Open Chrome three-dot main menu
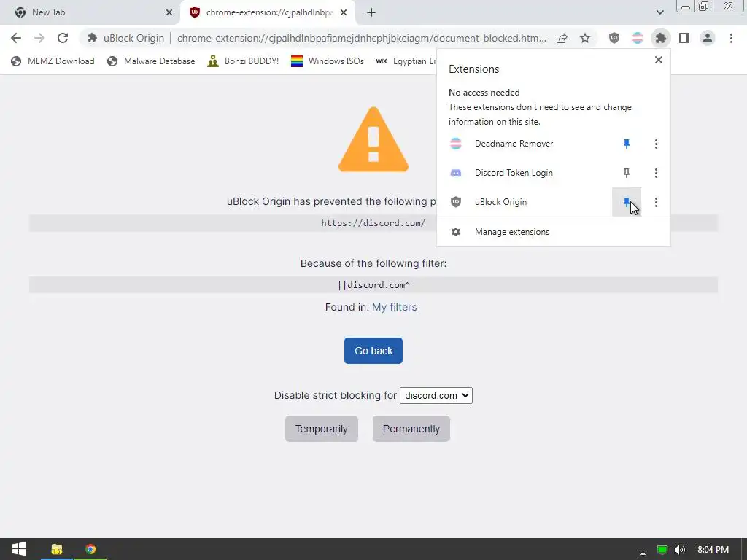This screenshot has height=560, width=747. [x=731, y=38]
